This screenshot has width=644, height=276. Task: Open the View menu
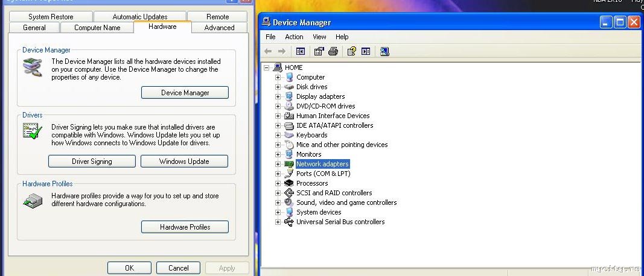click(319, 37)
